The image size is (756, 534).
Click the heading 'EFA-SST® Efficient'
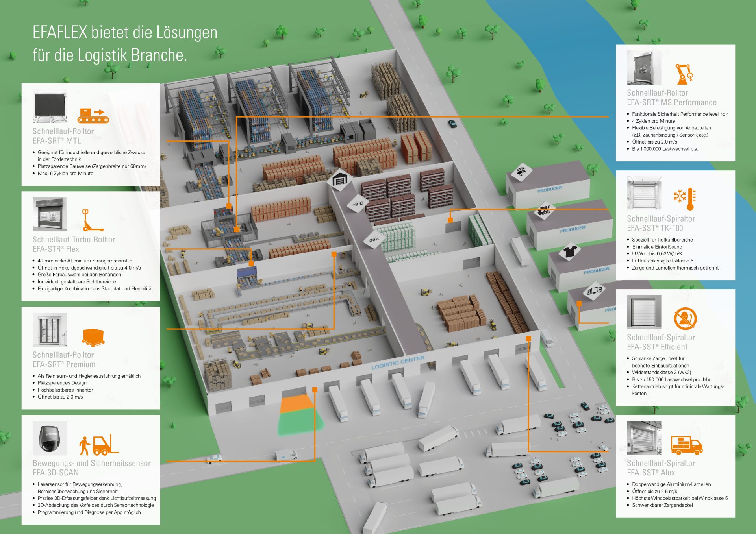[x=658, y=347]
